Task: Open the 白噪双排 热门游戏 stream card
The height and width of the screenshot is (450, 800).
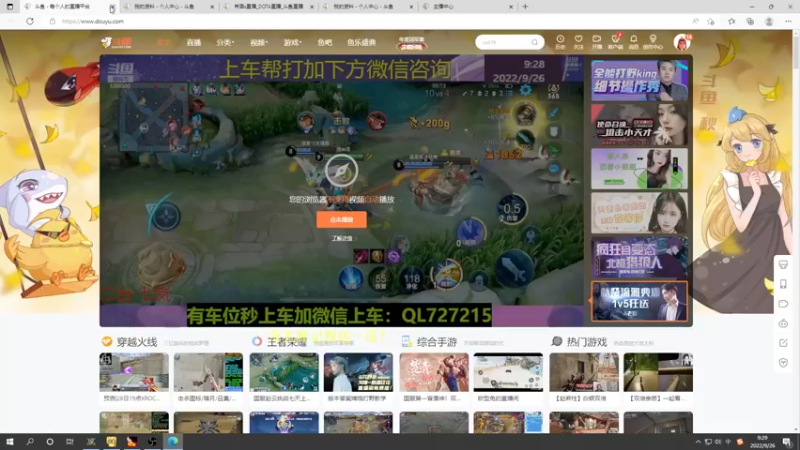Action: [584, 377]
